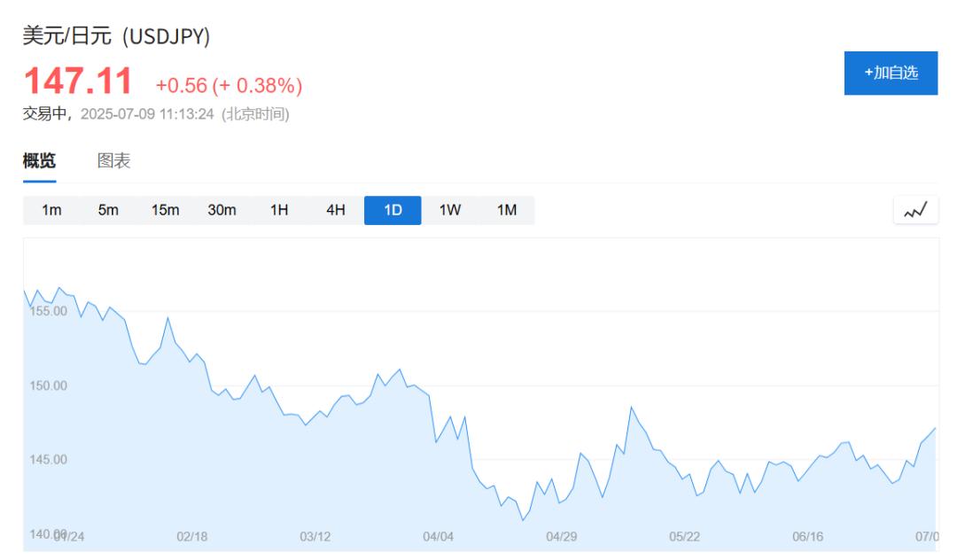The height and width of the screenshot is (560, 957).
Task: Switch to the 4H interval
Action: (x=336, y=211)
